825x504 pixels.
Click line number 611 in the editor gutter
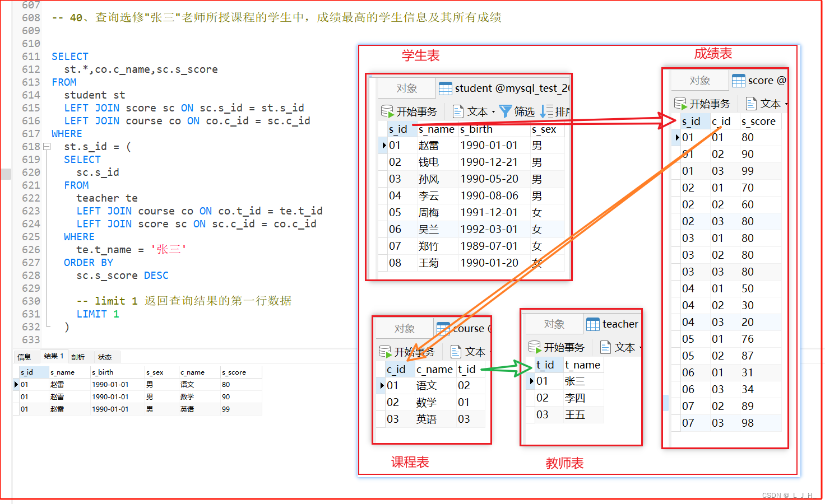(31, 57)
